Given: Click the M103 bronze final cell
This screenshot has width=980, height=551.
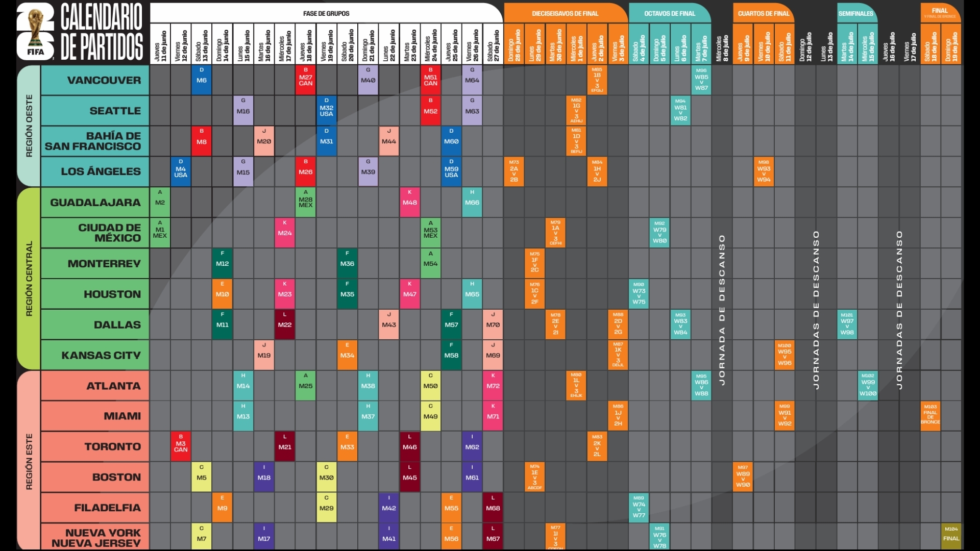Looking at the screenshot, I should 930,416.
